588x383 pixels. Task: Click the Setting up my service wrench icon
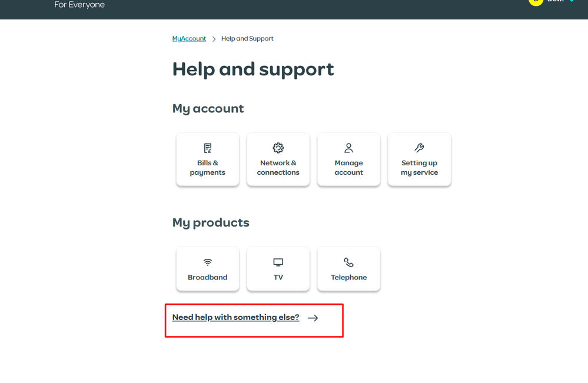pos(419,148)
